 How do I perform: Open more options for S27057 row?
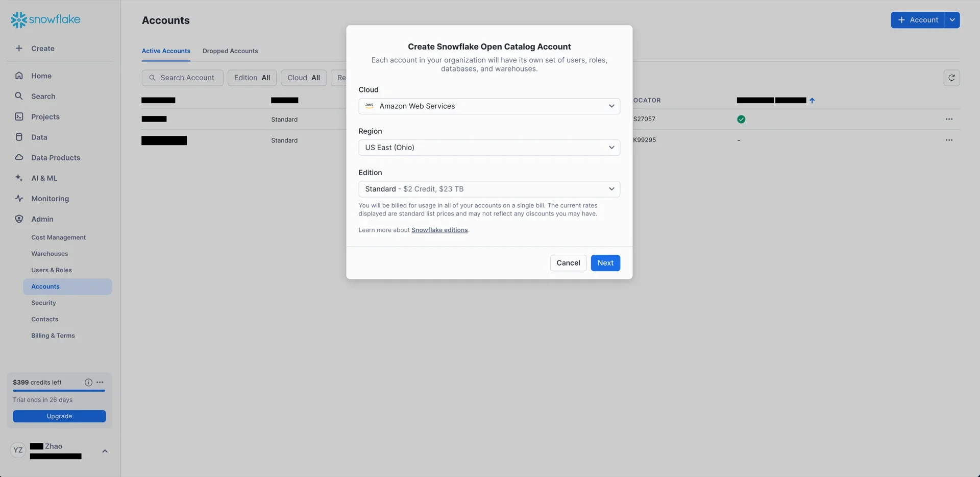pyautogui.click(x=949, y=119)
